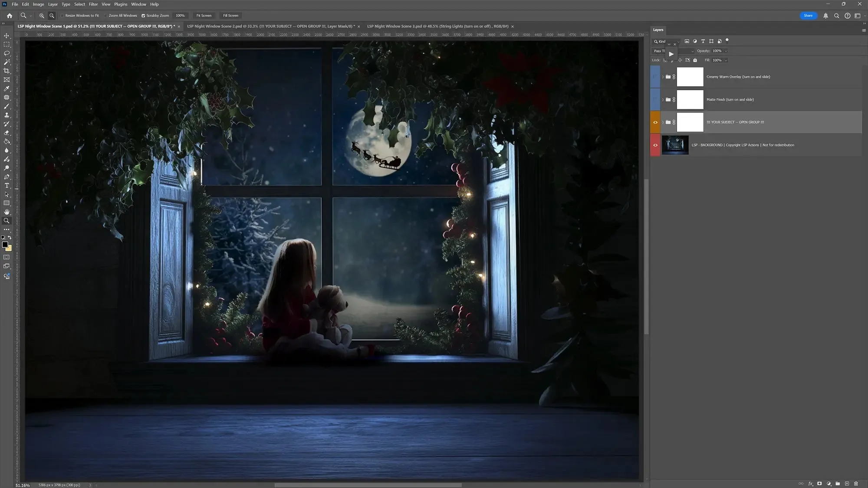Hide the YOUR SUBJECT group
Screen dimensions: 868x488
[x=655, y=122]
